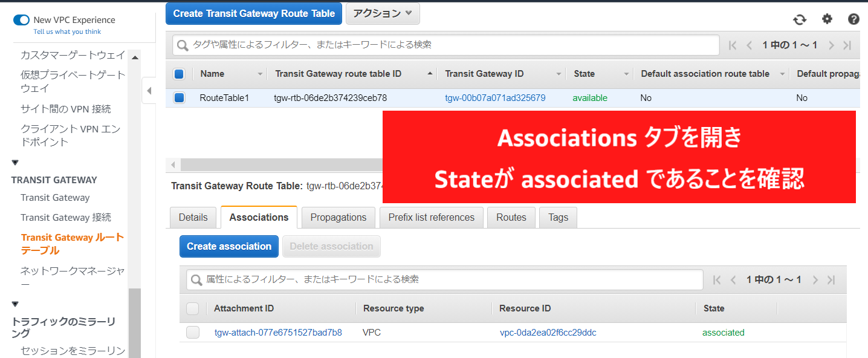868x358 pixels.
Task: Go to next page in route tables pager
Action: pyautogui.click(x=831, y=45)
